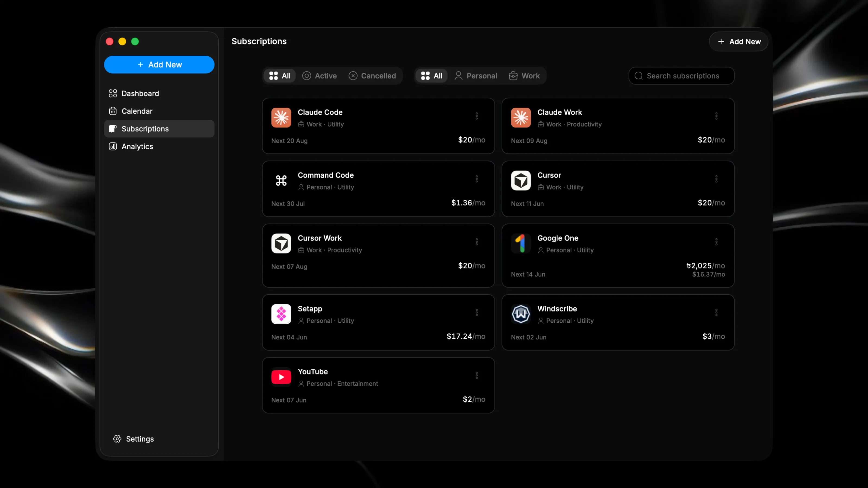This screenshot has width=868, height=488.
Task: Click the Windscribe title text
Action: click(x=557, y=309)
